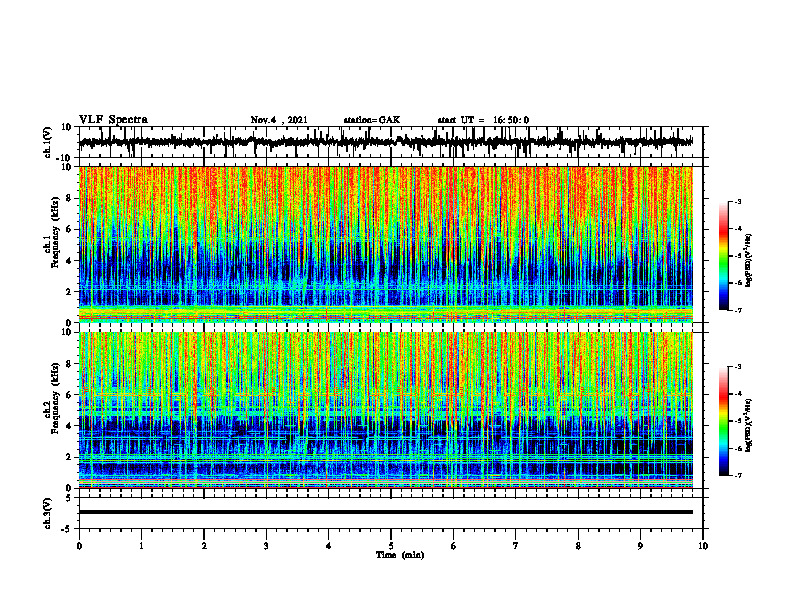Click the "ch.1(V)" y-axis label

(48, 142)
